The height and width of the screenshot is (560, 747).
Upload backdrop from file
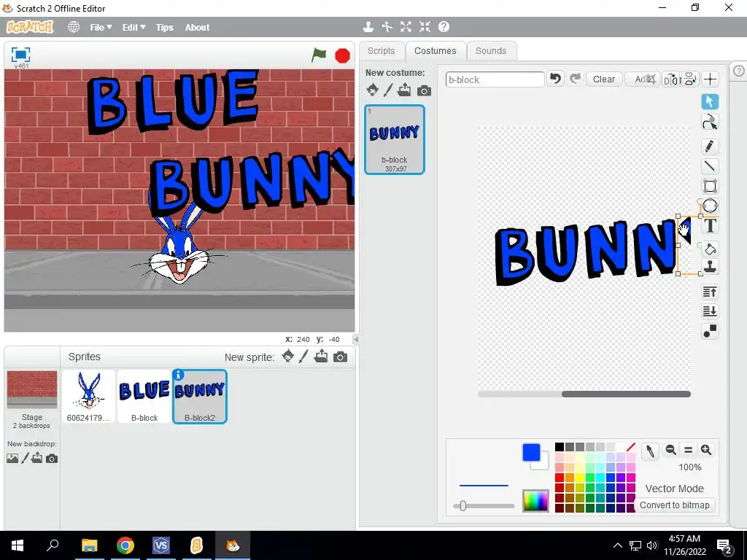37,458
